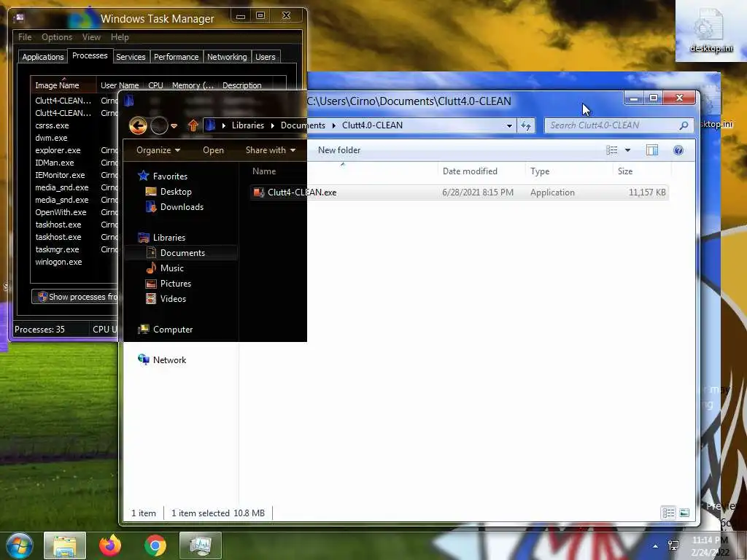The height and width of the screenshot is (560, 747).
Task: Open Options menu in Task Manager
Action: 57,37
